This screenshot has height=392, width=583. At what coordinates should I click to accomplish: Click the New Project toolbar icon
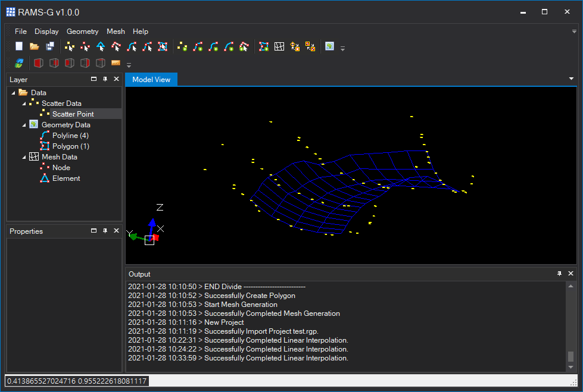coord(19,46)
